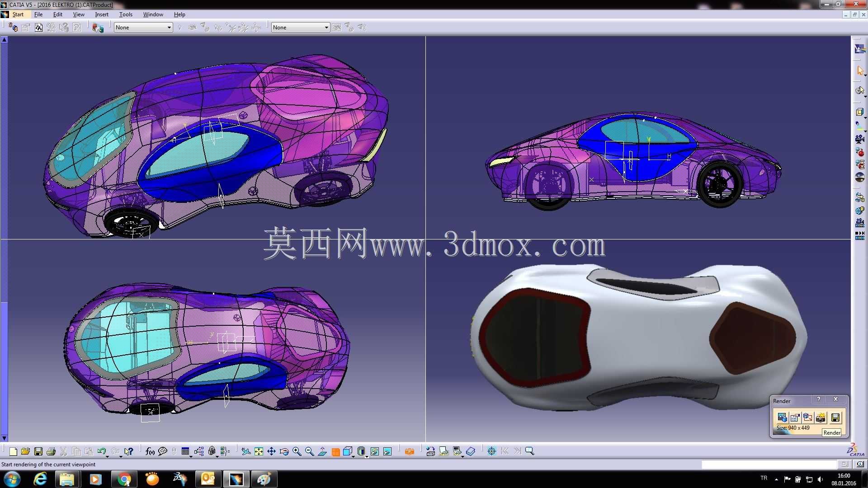Toggle multi-view orange squares icon
The width and height of the screenshot is (868, 488).
click(x=335, y=452)
